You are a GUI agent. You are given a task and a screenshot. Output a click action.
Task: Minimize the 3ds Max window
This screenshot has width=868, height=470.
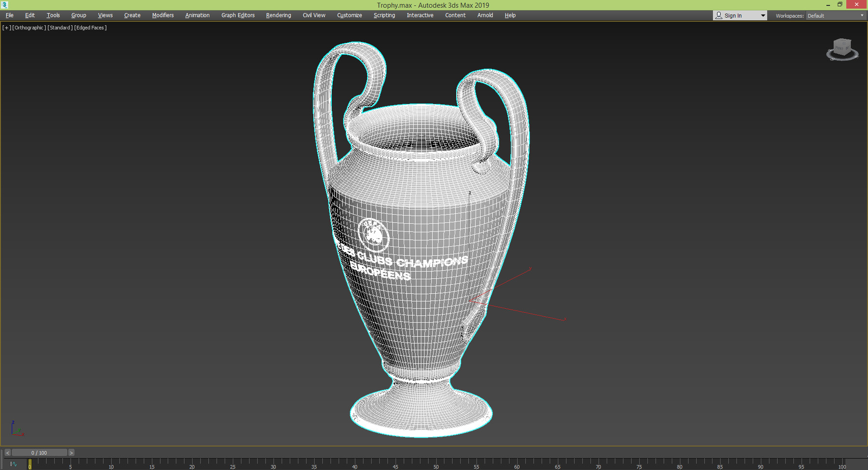(x=828, y=4)
